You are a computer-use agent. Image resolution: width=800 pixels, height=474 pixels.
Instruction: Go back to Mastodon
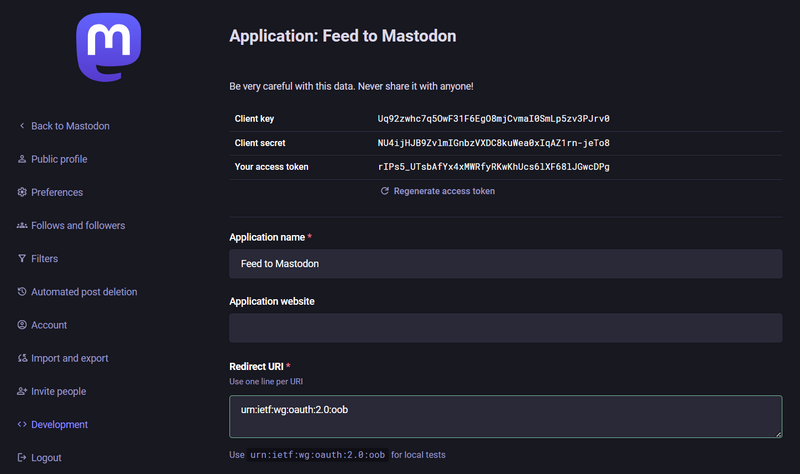pyautogui.click(x=70, y=126)
